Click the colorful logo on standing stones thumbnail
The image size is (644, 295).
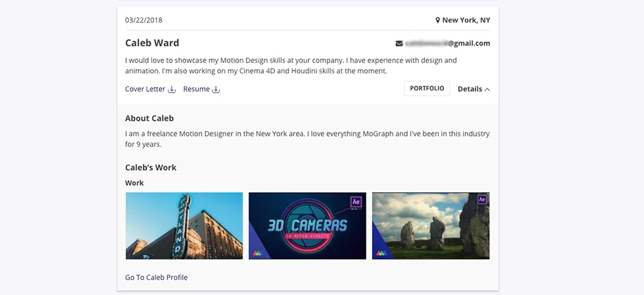[x=381, y=253]
